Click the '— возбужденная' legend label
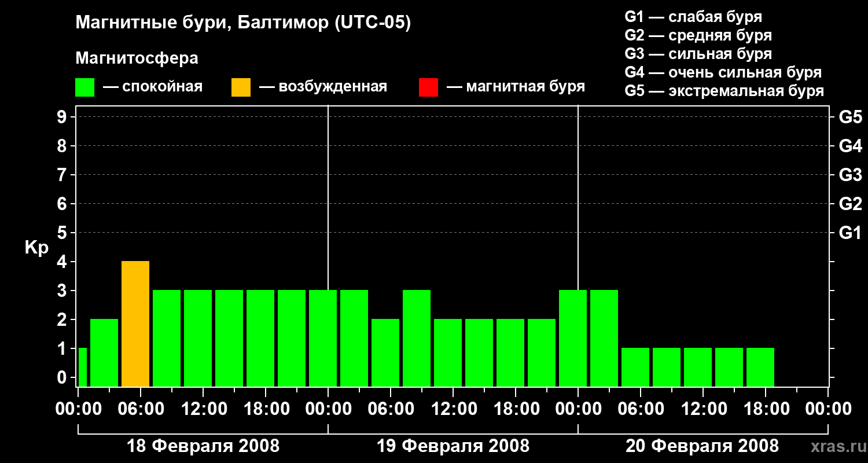 [x=323, y=87]
